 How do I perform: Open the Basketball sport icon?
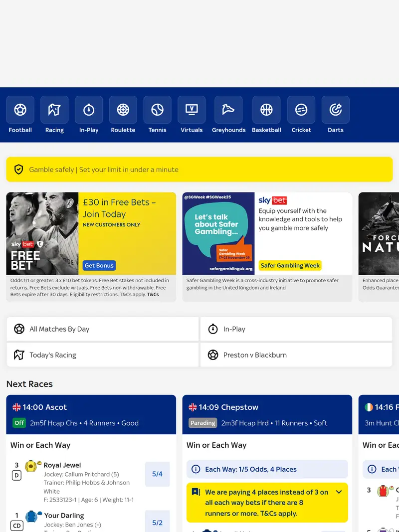point(266,110)
